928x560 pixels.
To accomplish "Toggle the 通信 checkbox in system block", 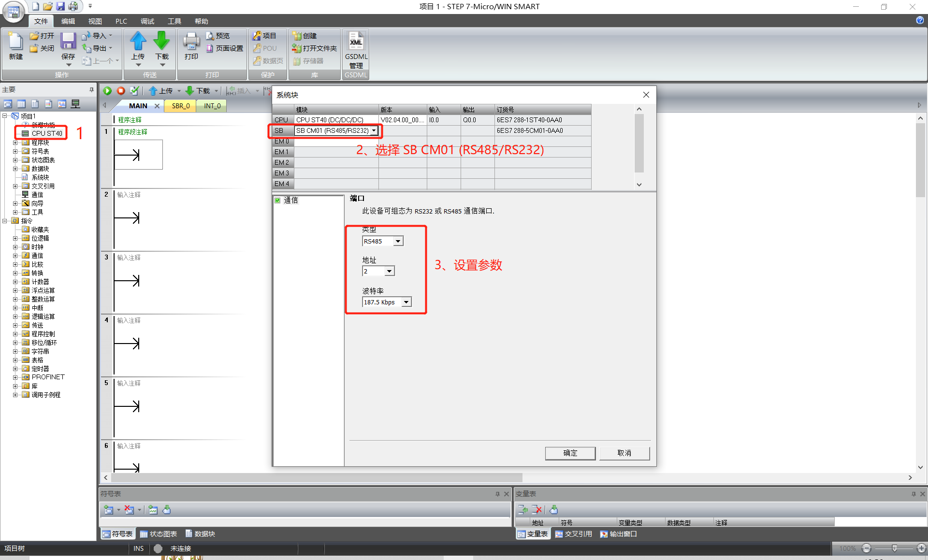I will 277,201.
